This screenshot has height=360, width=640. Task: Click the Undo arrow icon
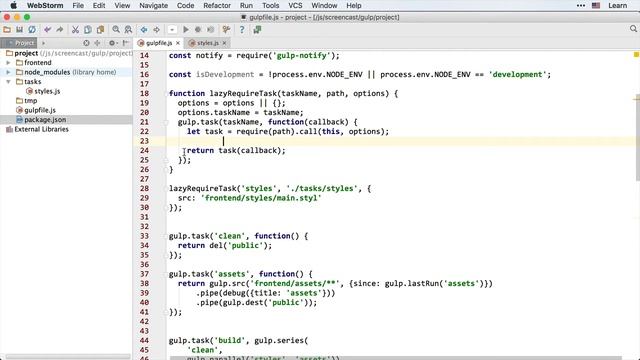pyautogui.click(x=47, y=29)
